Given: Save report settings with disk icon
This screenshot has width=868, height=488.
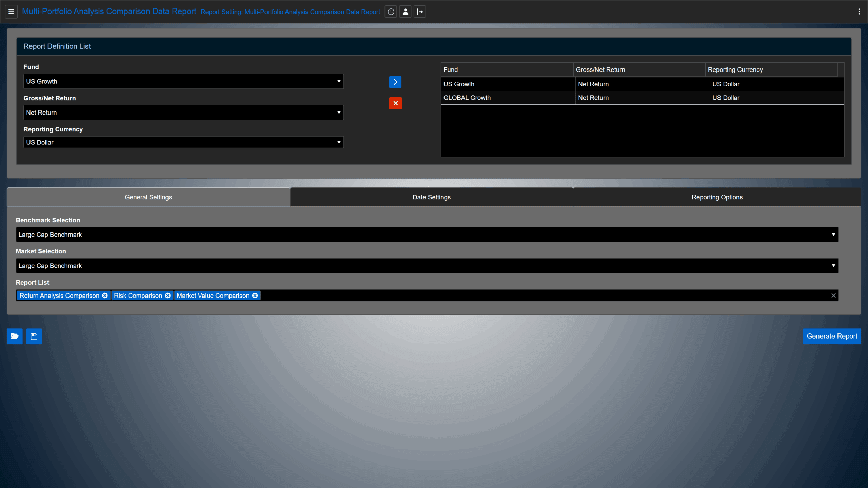Looking at the screenshot, I should coord(34,336).
